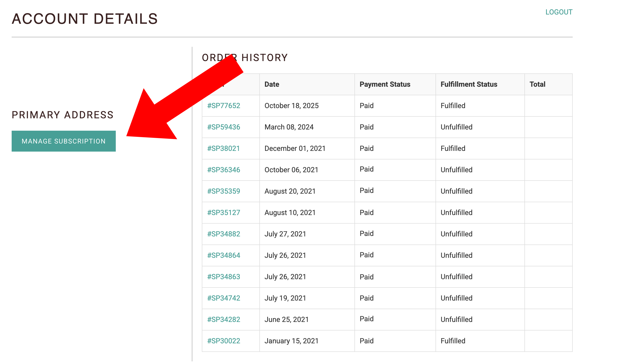Click the Date column header

[272, 84]
